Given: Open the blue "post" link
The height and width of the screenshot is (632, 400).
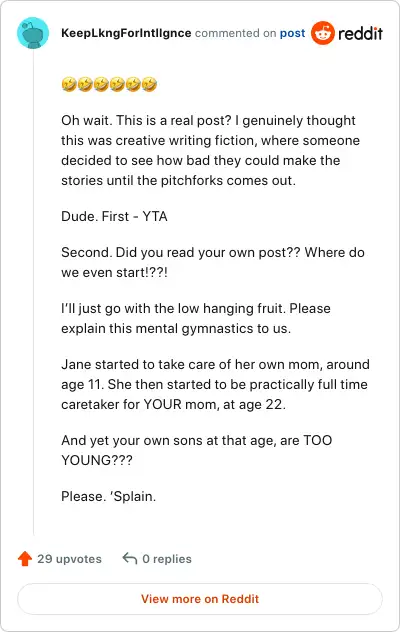Looking at the screenshot, I should (x=292, y=33).
